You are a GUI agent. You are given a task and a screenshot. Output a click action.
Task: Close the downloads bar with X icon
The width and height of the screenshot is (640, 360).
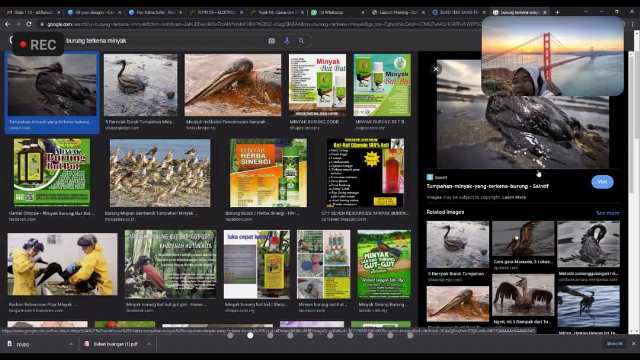(634, 344)
